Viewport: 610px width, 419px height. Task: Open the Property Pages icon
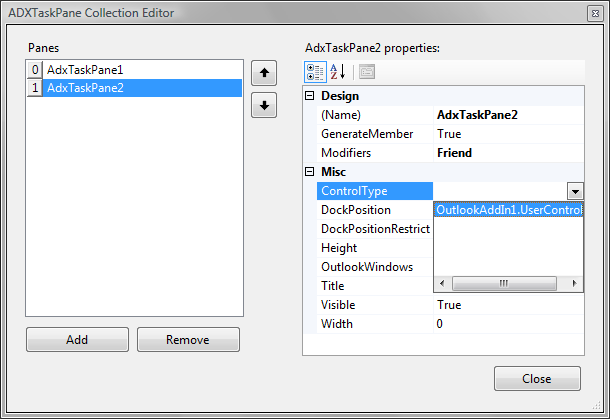pos(367,72)
